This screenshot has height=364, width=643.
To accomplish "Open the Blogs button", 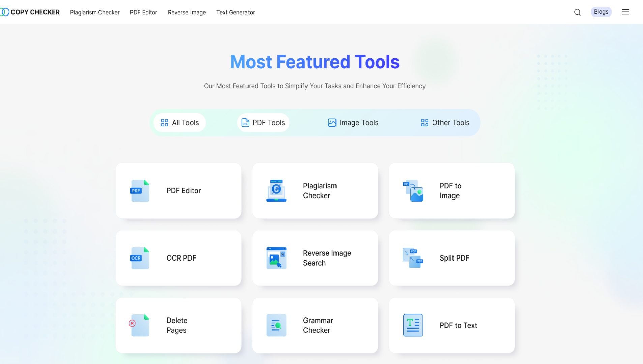I will click(601, 12).
